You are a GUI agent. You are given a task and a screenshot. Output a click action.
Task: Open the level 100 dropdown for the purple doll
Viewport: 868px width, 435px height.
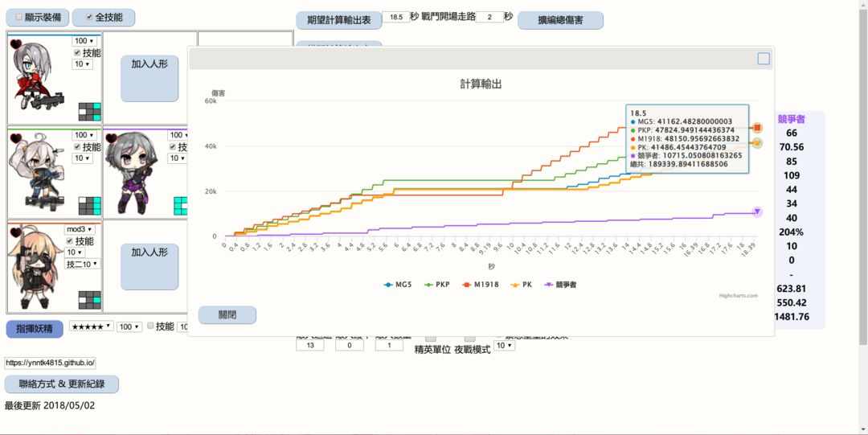pos(177,135)
